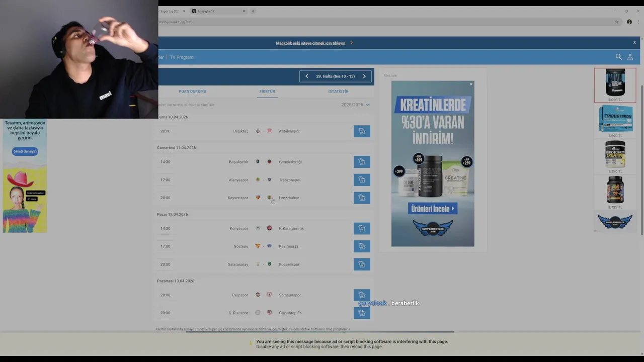644x362 pixels.
Task: Click the Eyüpspor team name
Action: 239,295
